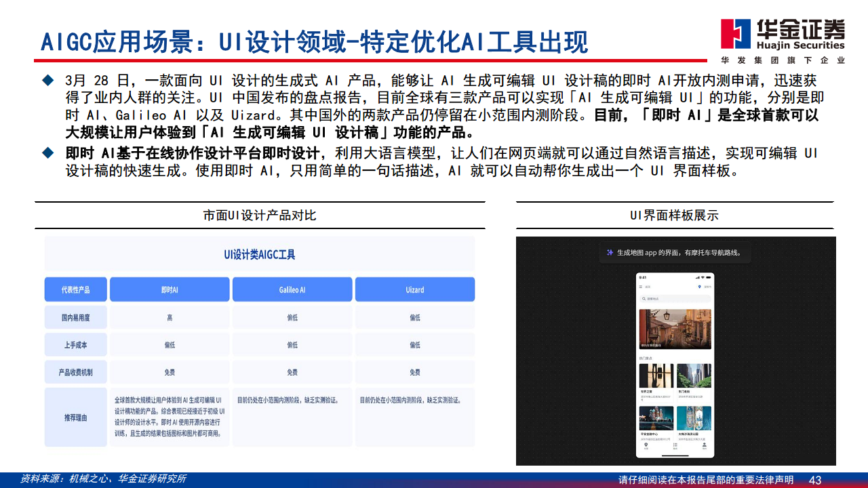The width and height of the screenshot is (868, 488).
Task: Click Galileo AI's 免费 pricing cell
Action: 292,372
